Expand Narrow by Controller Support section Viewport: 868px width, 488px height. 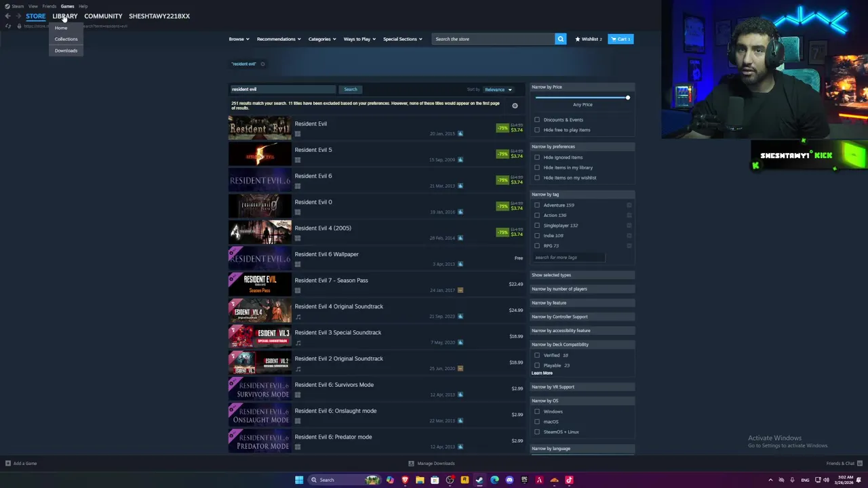click(x=583, y=317)
